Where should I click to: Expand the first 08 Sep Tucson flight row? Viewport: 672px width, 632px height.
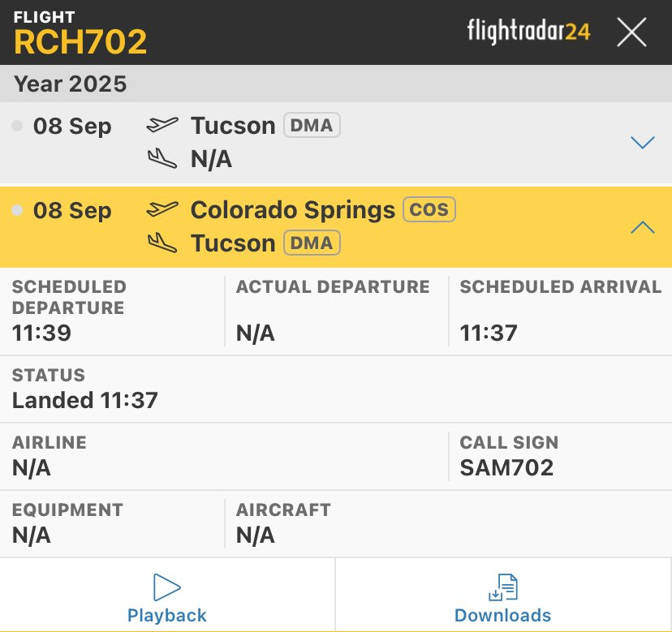pyautogui.click(x=642, y=143)
